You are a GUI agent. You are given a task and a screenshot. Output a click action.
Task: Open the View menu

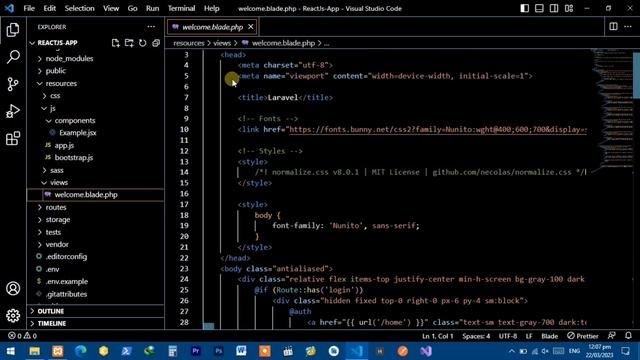pos(111,8)
